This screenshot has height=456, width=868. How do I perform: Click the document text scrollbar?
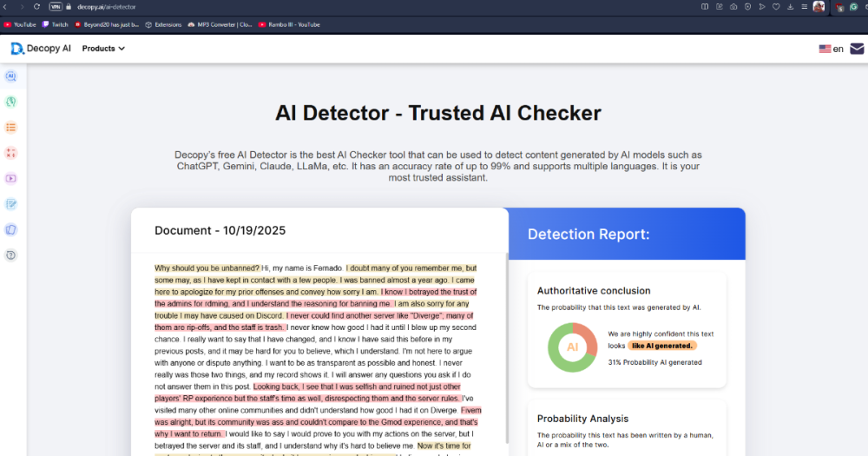pos(507,347)
